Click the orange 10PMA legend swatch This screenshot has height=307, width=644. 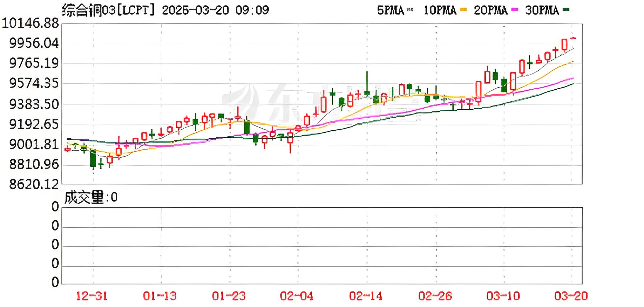coord(463,10)
